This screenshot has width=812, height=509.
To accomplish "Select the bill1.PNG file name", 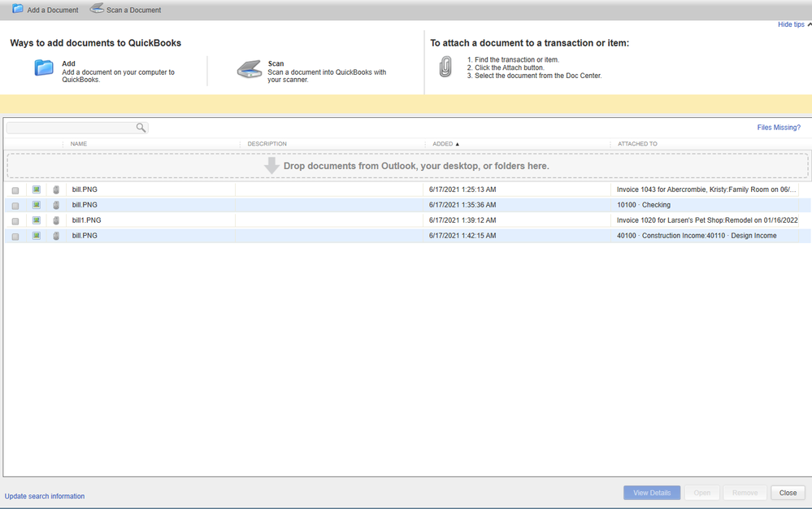I will (86, 220).
